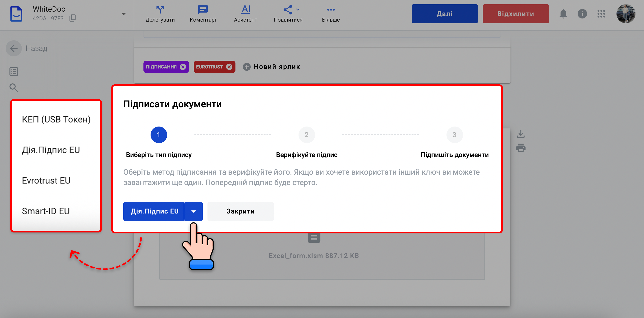Choose Evrotrust EU signature option
The width and height of the screenshot is (644, 318).
(46, 180)
